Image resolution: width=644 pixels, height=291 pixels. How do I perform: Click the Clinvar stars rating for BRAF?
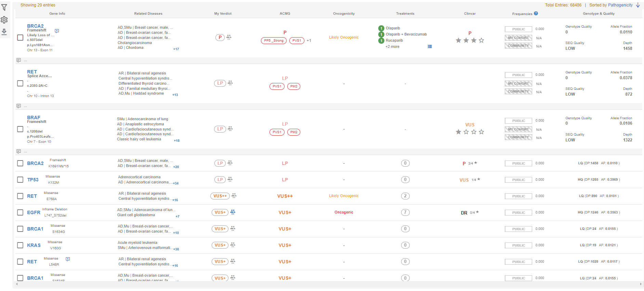tap(470, 132)
